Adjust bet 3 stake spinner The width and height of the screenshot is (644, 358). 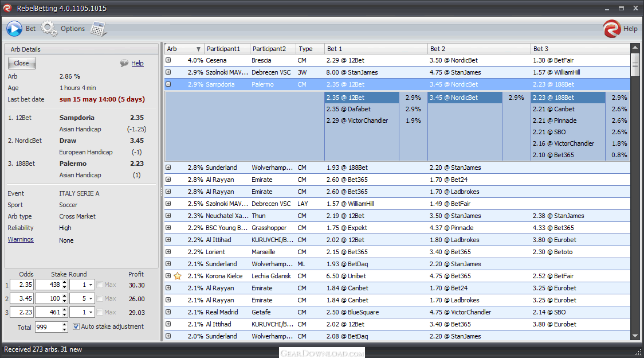[65, 312]
